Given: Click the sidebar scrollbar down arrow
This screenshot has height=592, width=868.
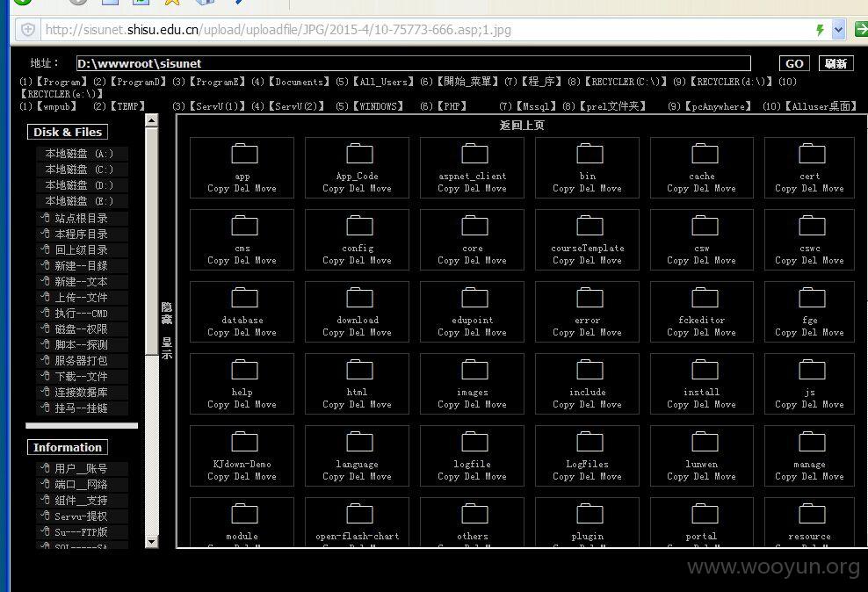Looking at the screenshot, I should pyautogui.click(x=152, y=542).
